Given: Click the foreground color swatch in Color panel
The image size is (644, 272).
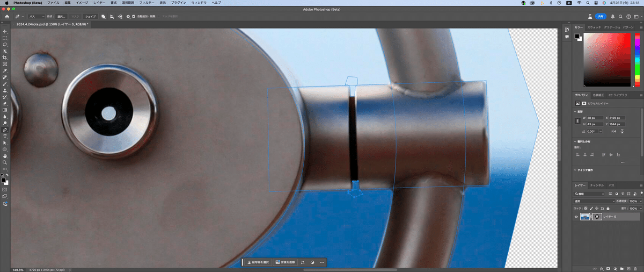Looking at the screenshot, I should point(577,37).
